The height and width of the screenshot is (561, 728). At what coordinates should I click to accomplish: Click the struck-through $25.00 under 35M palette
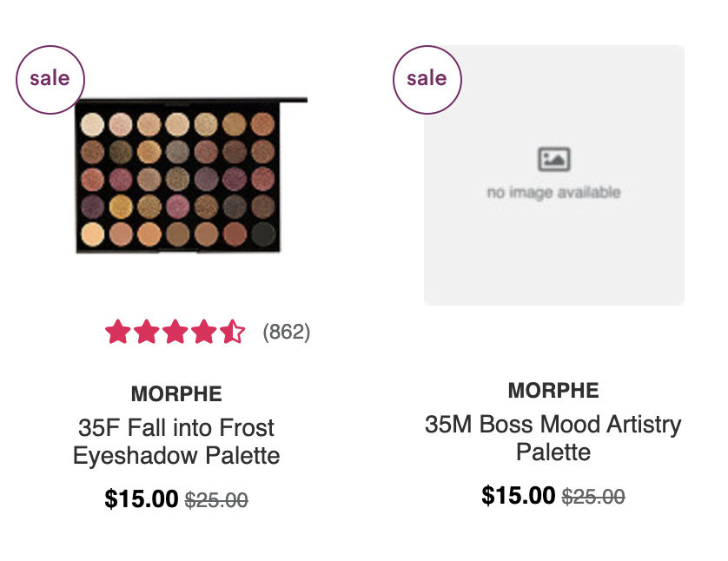[x=593, y=497]
